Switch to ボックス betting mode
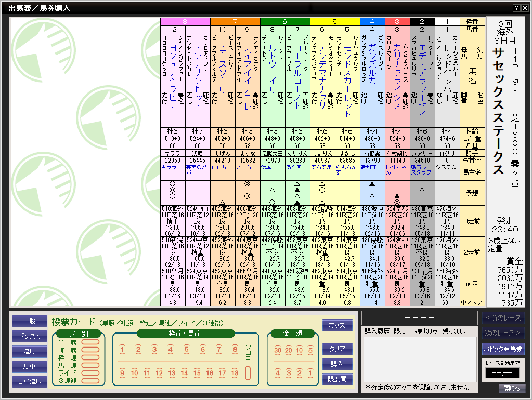The width and height of the screenshot is (532, 400). pos(29,336)
